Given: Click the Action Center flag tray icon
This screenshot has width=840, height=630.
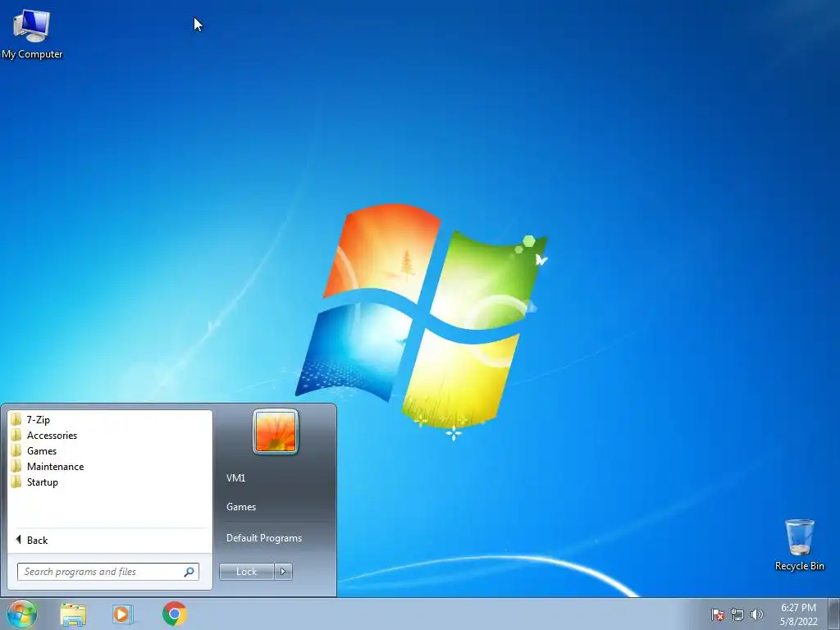Looking at the screenshot, I should point(717,614).
